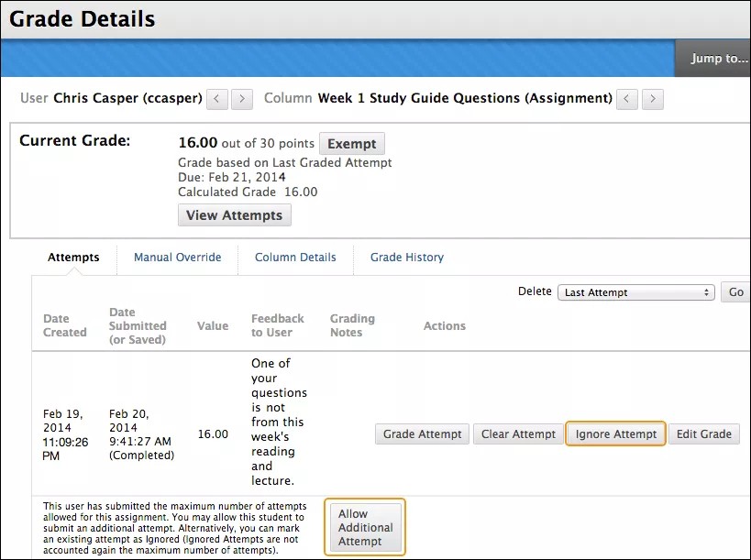
Task: Show the Grade History tab
Action: tap(406, 258)
